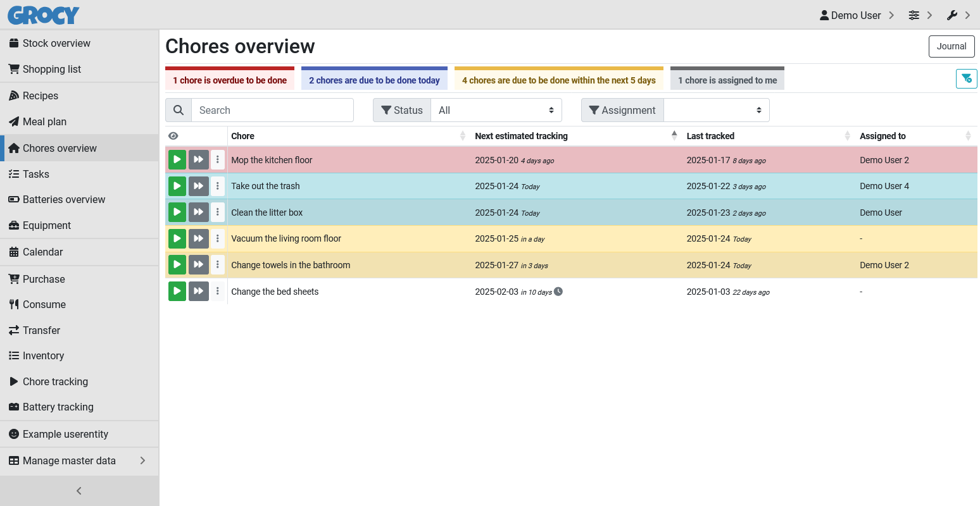Image resolution: width=980 pixels, height=506 pixels.
Task: Skip next schedule of 'Take out the trash'
Action: (199, 186)
